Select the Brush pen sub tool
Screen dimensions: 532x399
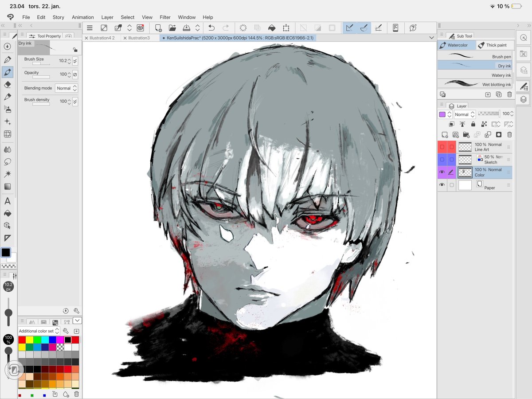click(475, 56)
